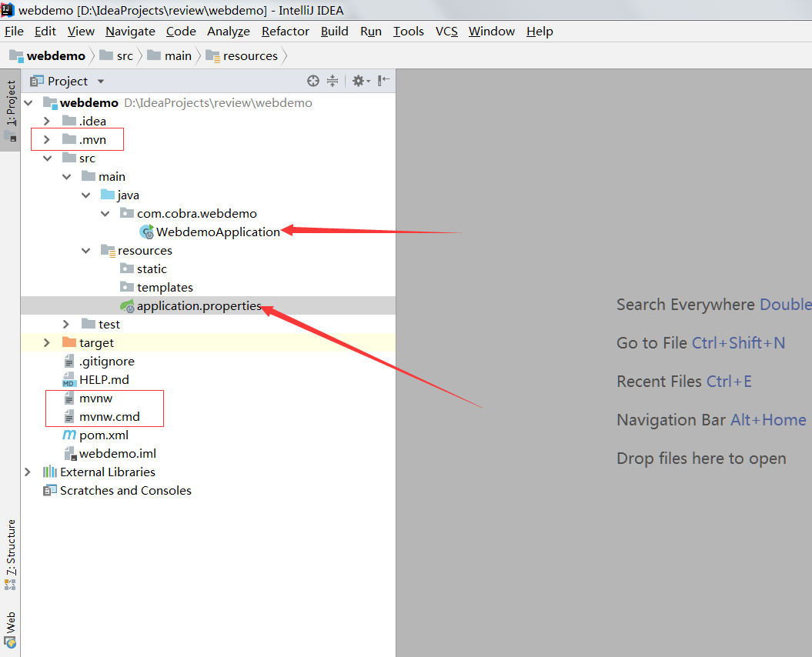Click the pom.xml Maven icon
812x657 pixels.
pos(69,435)
